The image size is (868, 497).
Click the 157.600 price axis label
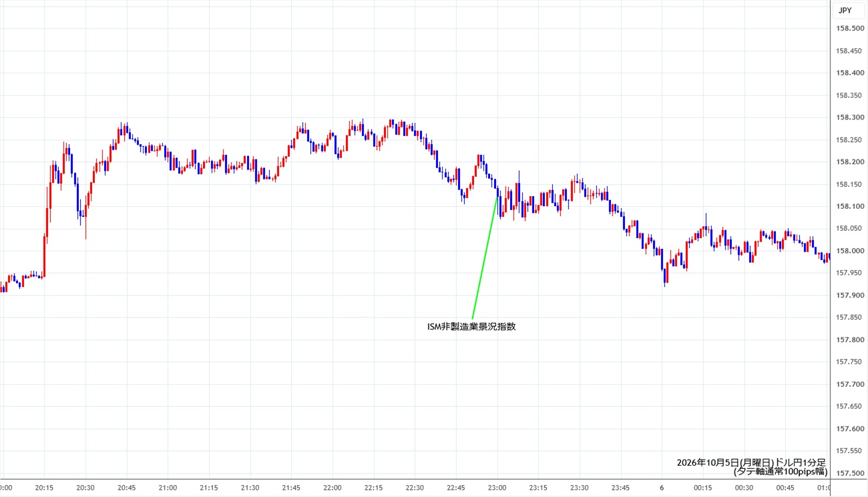tap(851, 428)
